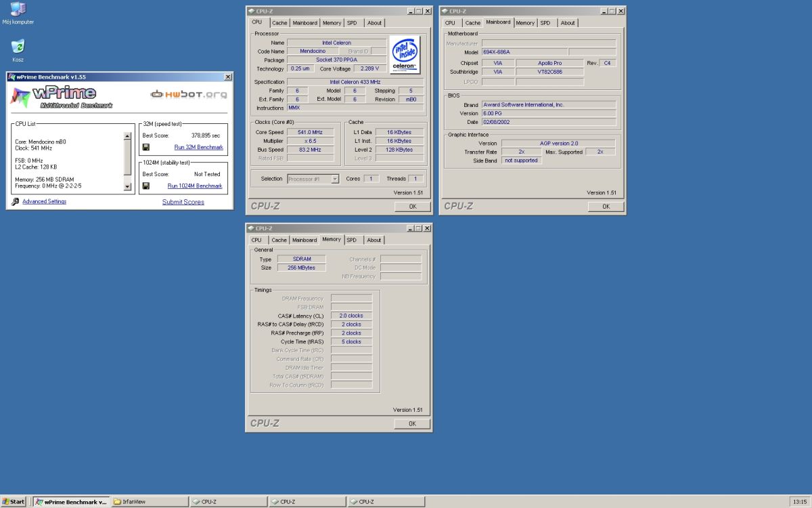Click the Package field Socket 370 PPGA
The width and height of the screenshot is (812, 508).
tap(337, 60)
